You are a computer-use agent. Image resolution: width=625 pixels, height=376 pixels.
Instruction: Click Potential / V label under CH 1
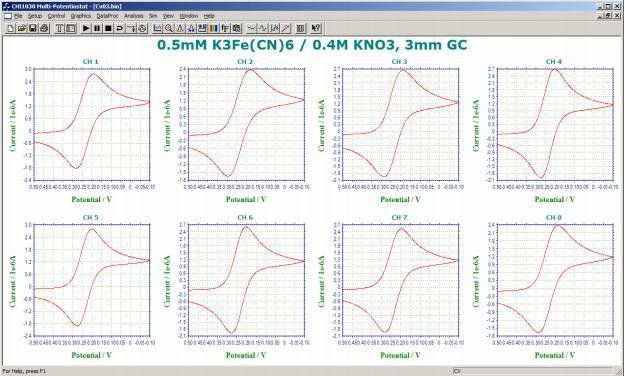click(92, 199)
